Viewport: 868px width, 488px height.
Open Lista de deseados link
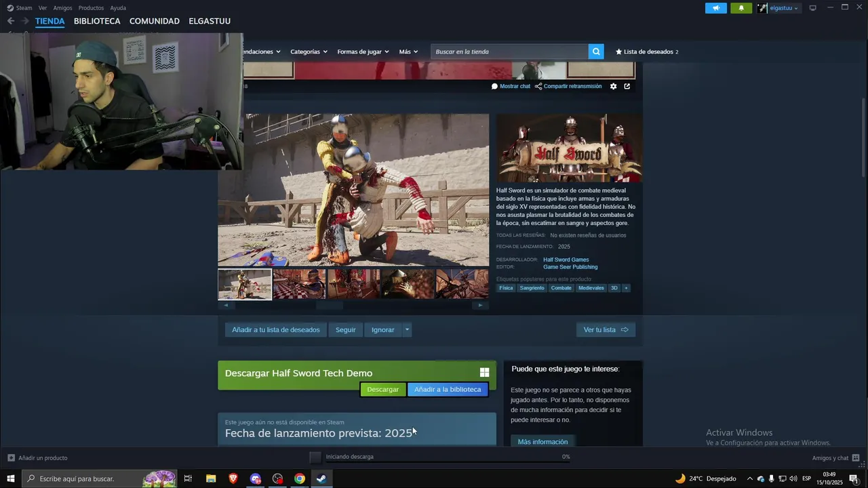[x=646, y=52]
